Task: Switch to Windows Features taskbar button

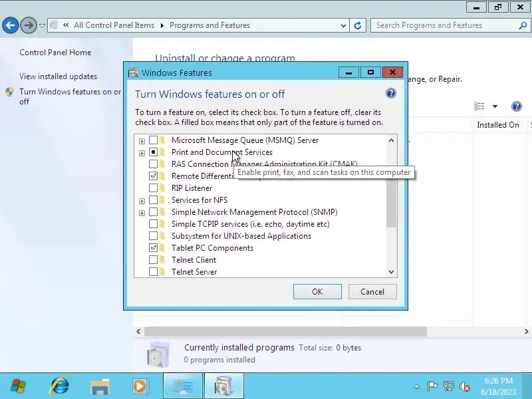Action: pos(223,386)
